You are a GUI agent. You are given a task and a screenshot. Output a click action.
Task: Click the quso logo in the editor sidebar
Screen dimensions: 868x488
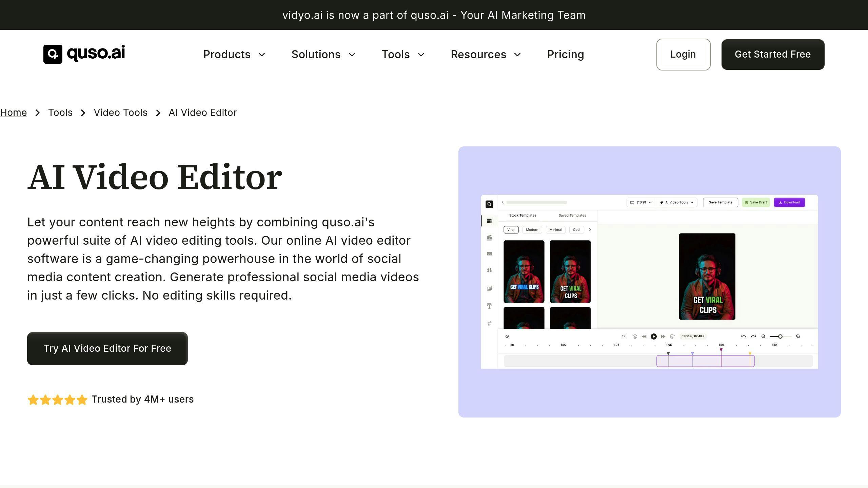pyautogui.click(x=489, y=204)
